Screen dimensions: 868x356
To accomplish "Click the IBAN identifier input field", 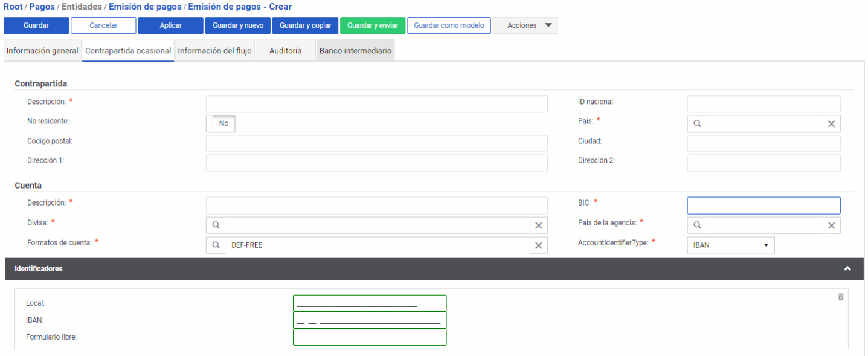I will pyautogui.click(x=370, y=320).
